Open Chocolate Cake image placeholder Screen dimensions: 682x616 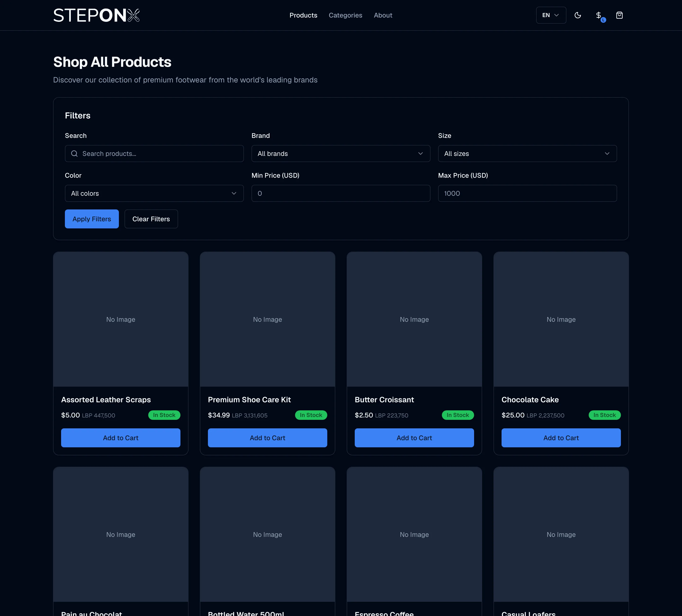coord(561,319)
